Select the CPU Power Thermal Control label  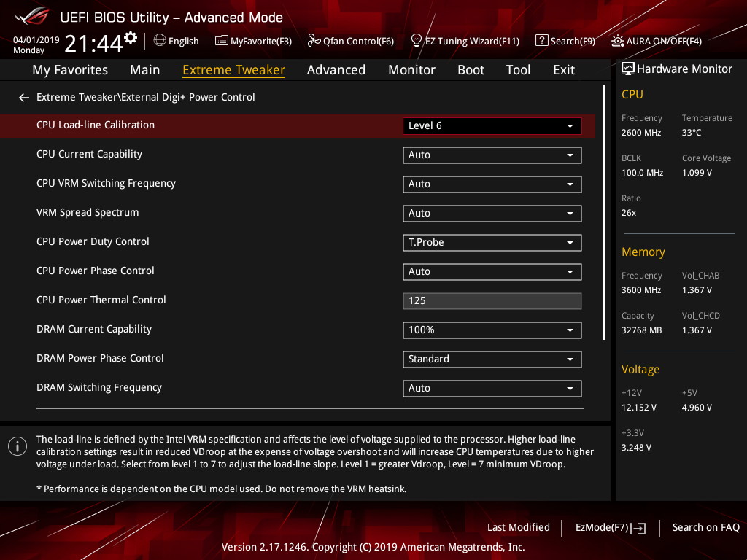coord(101,300)
